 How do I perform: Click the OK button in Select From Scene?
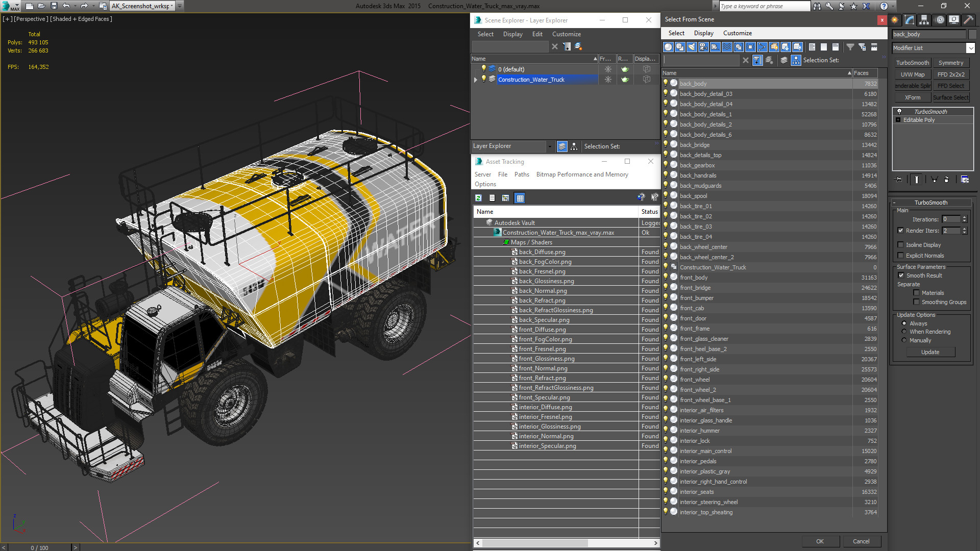(x=820, y=541)
